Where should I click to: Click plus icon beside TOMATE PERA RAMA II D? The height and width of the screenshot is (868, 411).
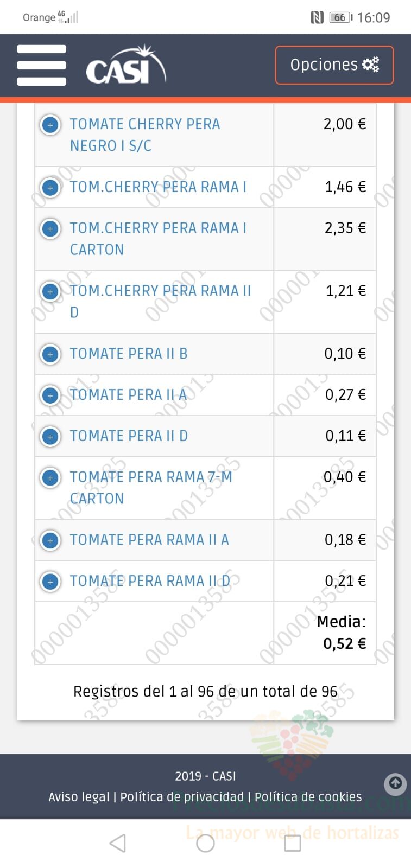(x=50, y=582)
